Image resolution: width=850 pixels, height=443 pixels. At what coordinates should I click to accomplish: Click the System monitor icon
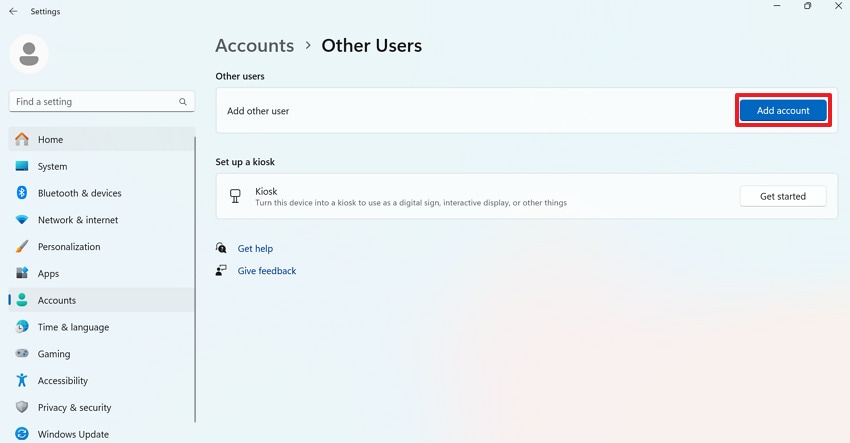(22, 166)
